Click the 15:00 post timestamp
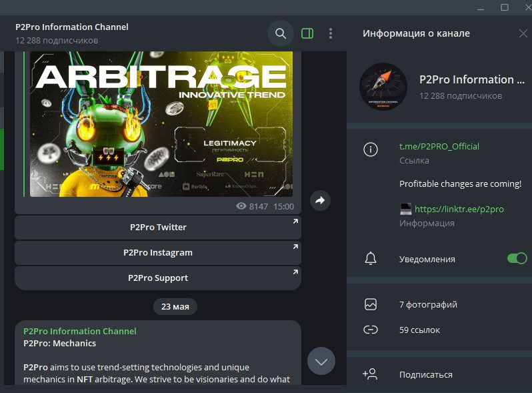Screen dimensions: 532x393 tap(283, 207)
